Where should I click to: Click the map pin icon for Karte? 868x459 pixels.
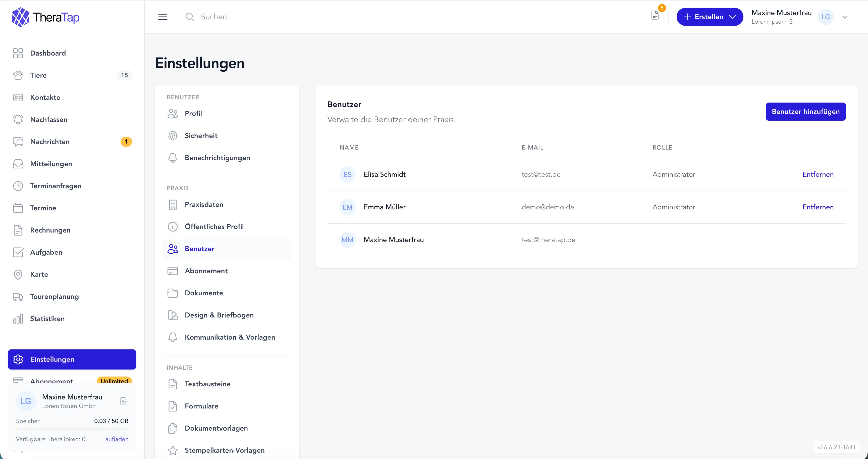coord(18,274)
